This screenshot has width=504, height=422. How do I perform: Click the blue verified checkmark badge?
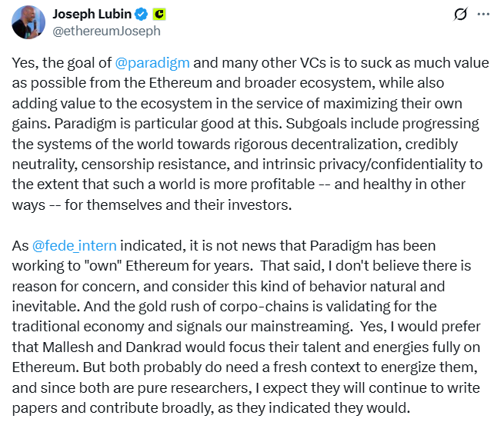point(140,15)
